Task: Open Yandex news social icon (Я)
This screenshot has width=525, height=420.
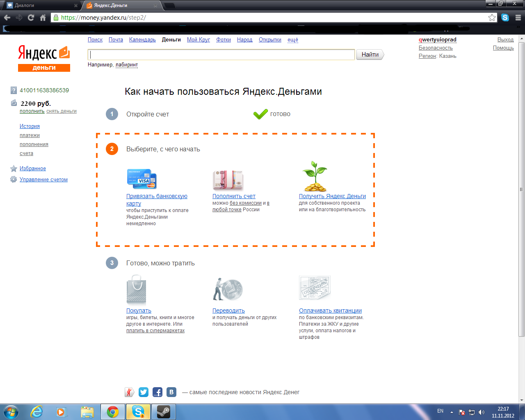Action: pyautogui.click(x=130, y=392)
